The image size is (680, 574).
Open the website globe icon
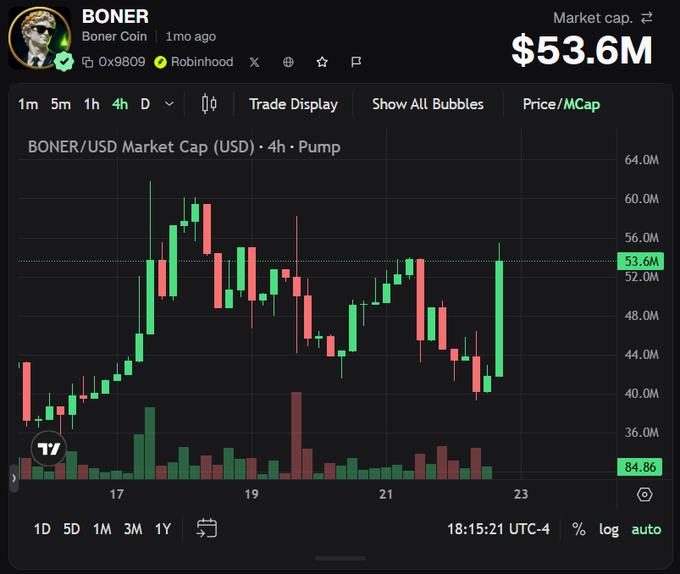(288, 62)
